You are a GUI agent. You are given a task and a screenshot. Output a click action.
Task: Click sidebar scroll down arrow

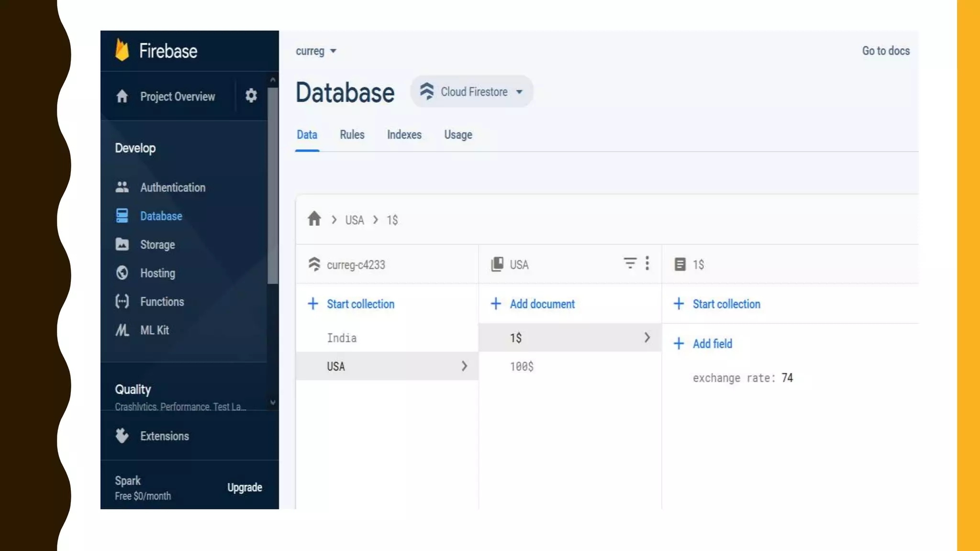click(x=273, y=402)
